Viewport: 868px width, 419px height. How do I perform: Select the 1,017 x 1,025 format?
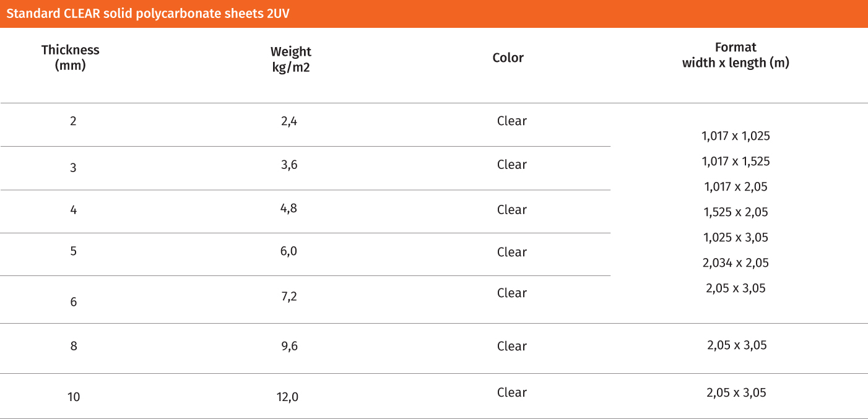click(736, 136)
